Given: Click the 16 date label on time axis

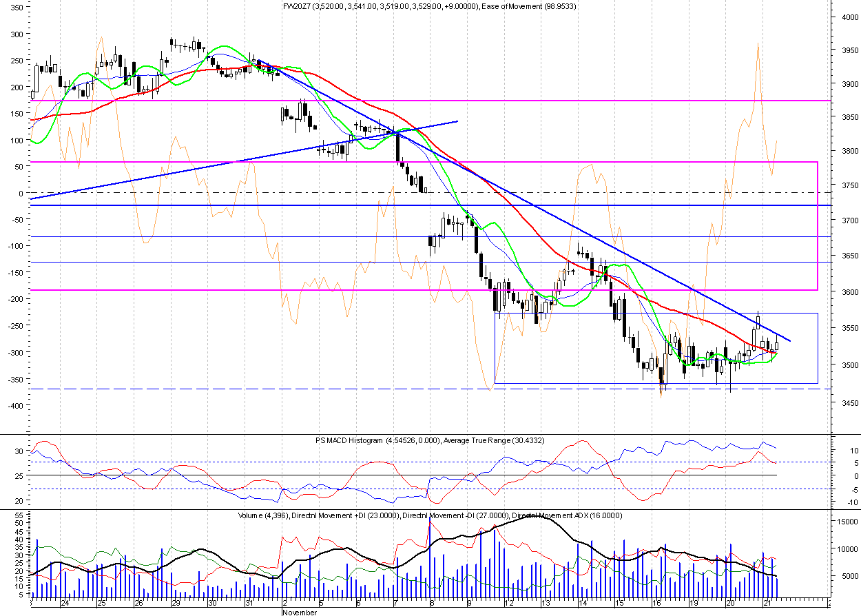Looking at the screenshot, I should pos(656,603).
